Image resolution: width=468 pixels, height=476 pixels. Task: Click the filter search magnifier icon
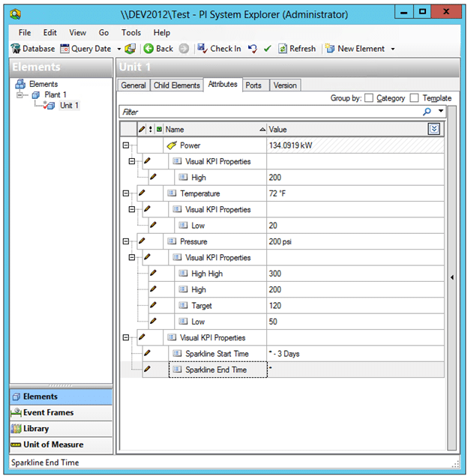[x=427, y=112]
